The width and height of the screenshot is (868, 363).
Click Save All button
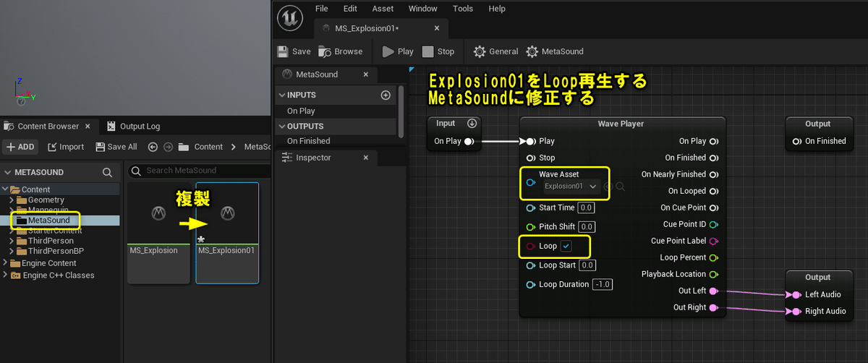point(115,147)
